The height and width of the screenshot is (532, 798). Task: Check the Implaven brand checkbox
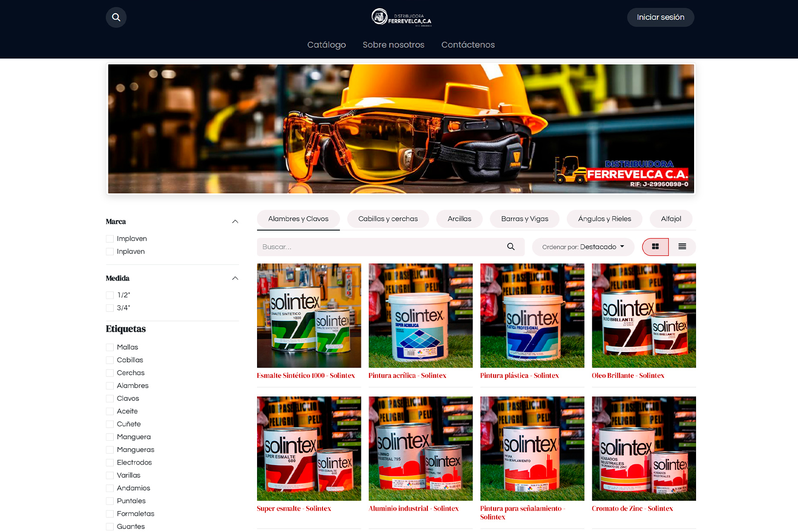point(110,239)
